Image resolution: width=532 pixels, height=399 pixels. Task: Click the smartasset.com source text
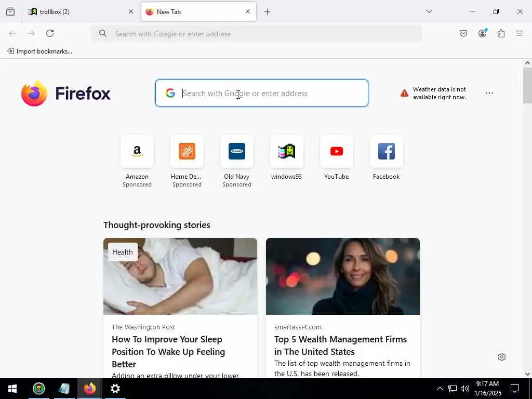tap(298, 327)
